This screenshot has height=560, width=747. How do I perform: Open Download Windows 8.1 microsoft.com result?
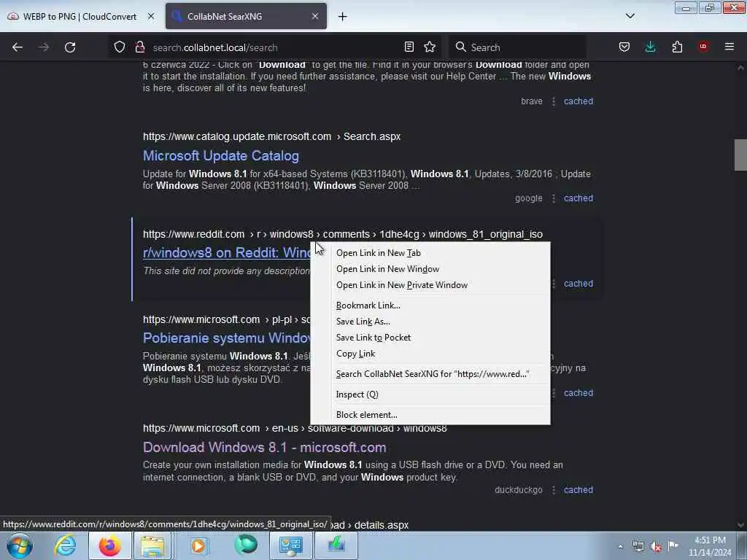coord(264,448)
